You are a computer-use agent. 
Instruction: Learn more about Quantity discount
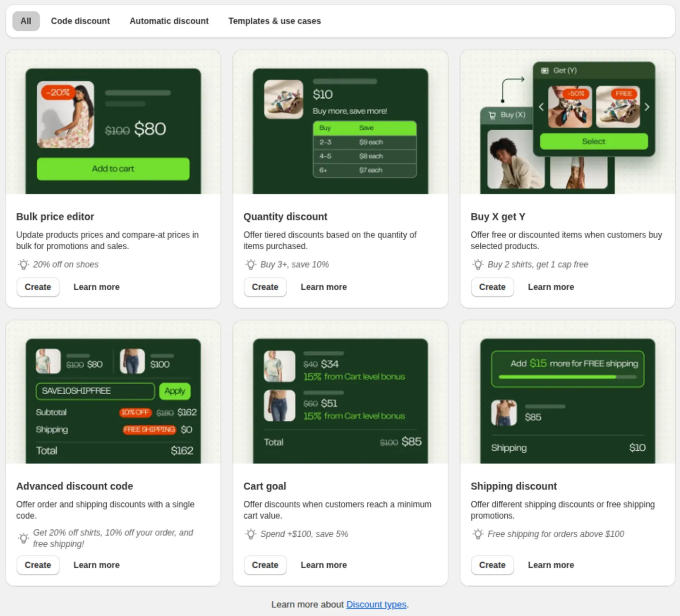pyautogui.click(x=323, y=287)
